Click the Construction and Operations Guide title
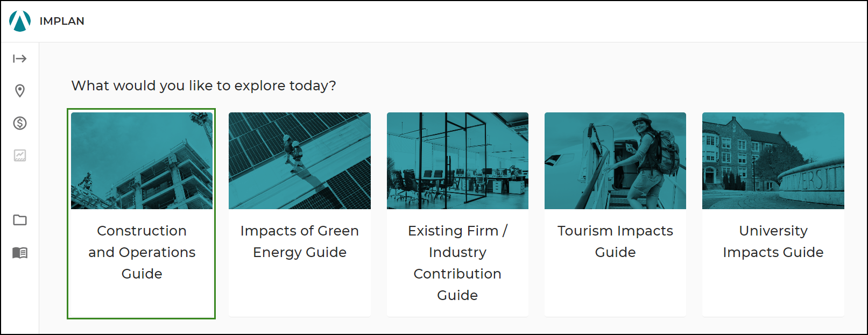Image resolution: width=868 pixels, height=335 pixels. [x=142, y=252]
